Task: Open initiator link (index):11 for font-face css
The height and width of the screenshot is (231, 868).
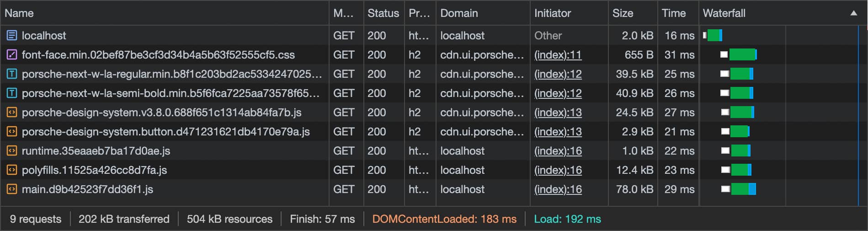Action: pyautogui.click(x=558, y=55)
